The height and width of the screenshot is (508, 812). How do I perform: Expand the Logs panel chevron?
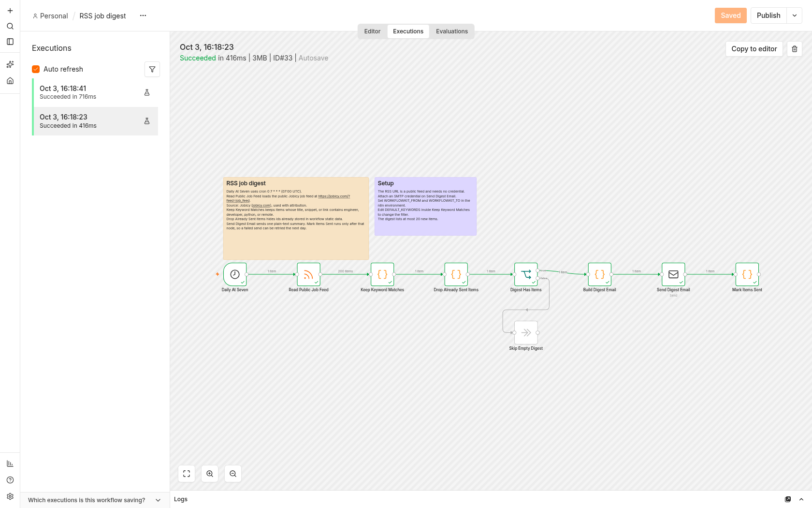click(801, 499)
